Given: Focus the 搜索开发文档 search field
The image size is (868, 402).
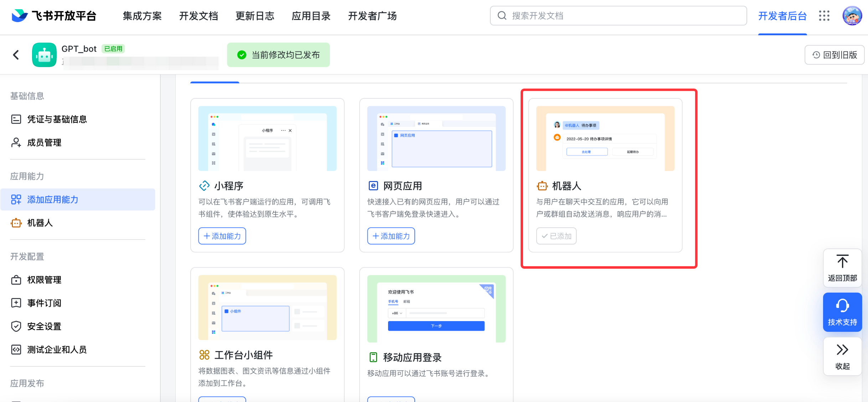Looking at the screenshot, I should [x=624, y=16].
